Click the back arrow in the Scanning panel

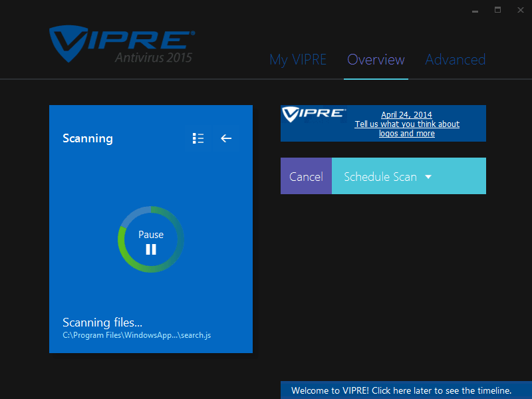click(x=225, y=138)
